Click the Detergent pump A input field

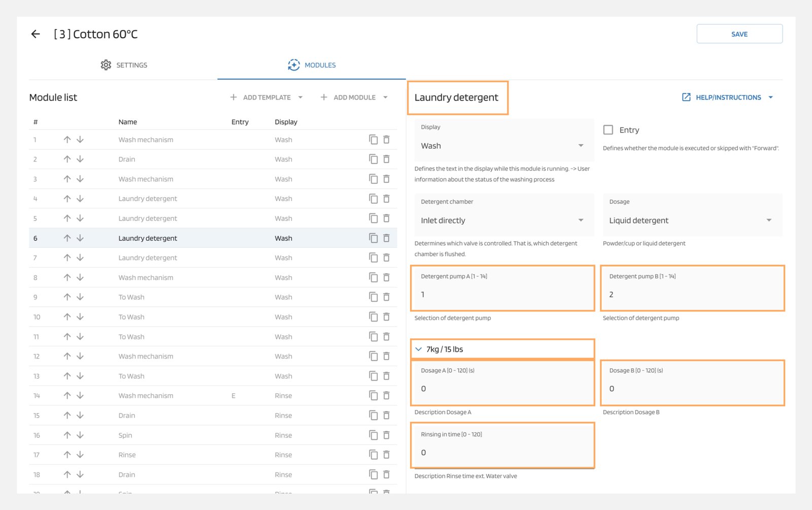(x=502, y=294)
